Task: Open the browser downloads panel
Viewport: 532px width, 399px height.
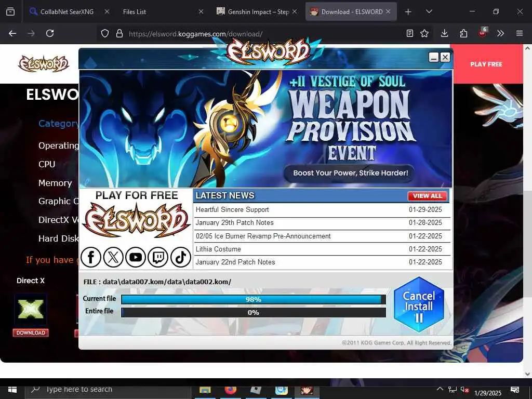Action: click(x=445, y=33)
